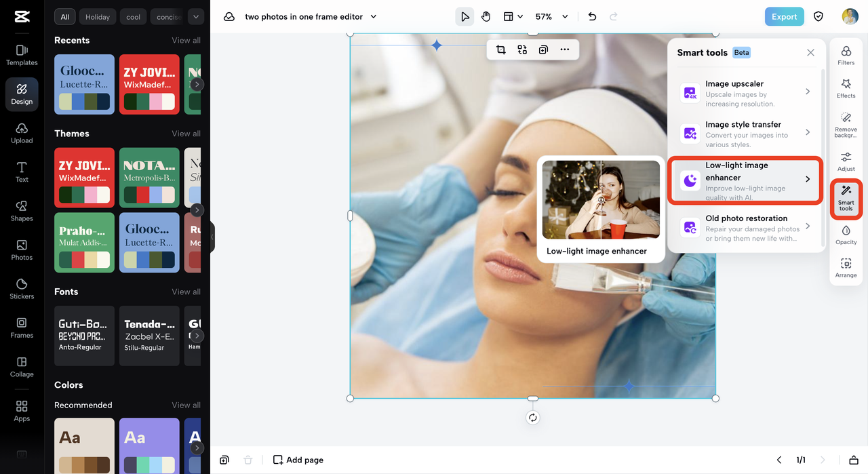Select the cool filter tag
The height and width of the screenshot is (474, 868).
(134, 17)
